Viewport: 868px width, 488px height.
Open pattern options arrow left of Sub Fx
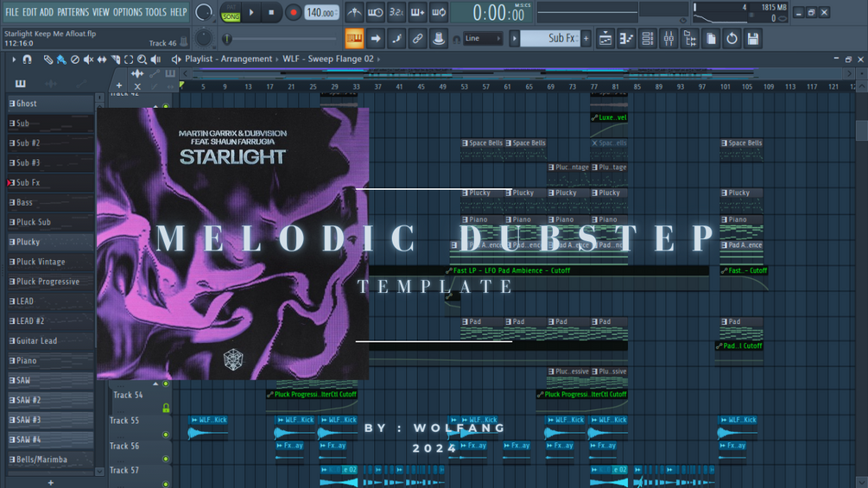[514, 38]
